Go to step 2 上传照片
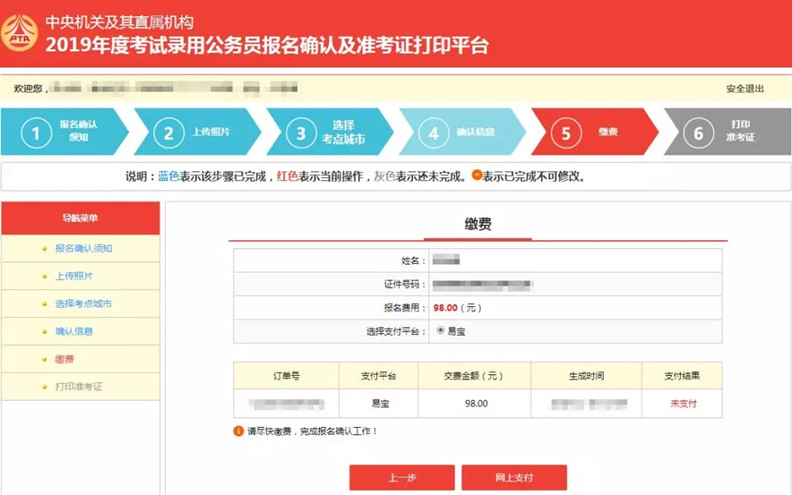792x495 pixels. pyautogui.click(x=197, y=132)
